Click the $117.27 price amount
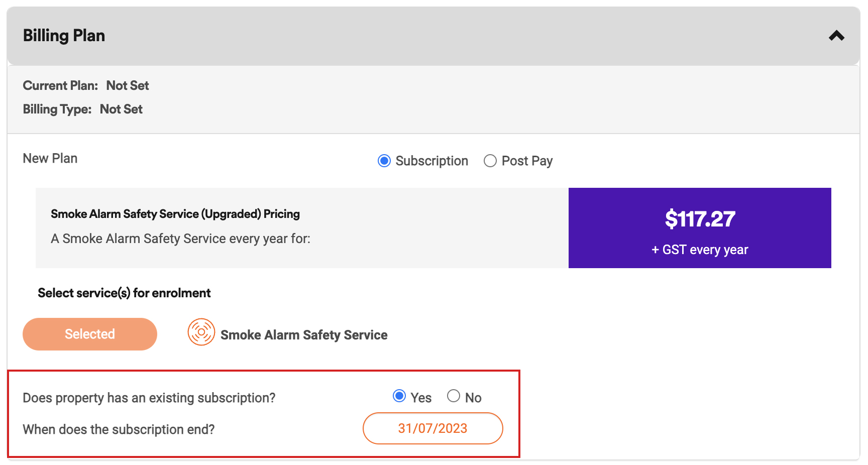The image size is (868, 465). click(x=700, y=219)
